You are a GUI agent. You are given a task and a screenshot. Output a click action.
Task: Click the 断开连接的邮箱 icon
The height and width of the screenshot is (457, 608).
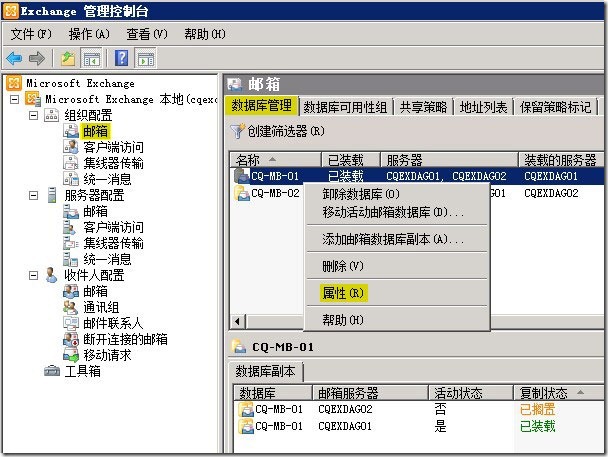[71, 339]
